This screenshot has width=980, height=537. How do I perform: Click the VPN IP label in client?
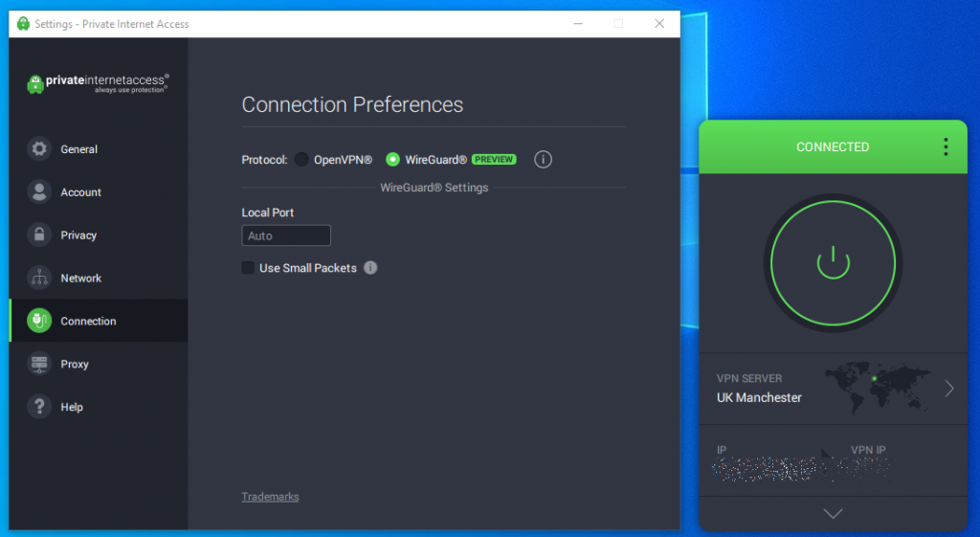(868, 450)
